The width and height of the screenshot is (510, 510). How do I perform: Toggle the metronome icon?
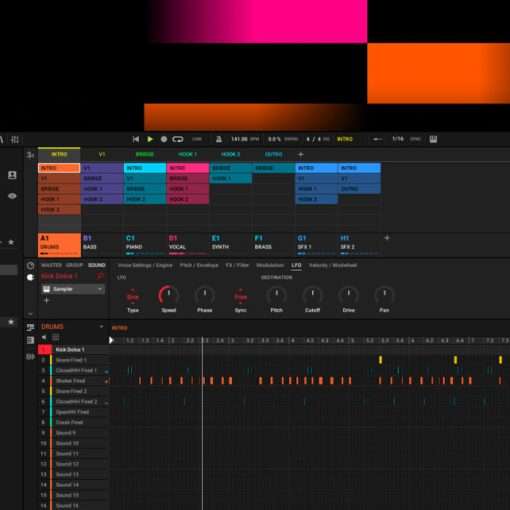[219, 139]
